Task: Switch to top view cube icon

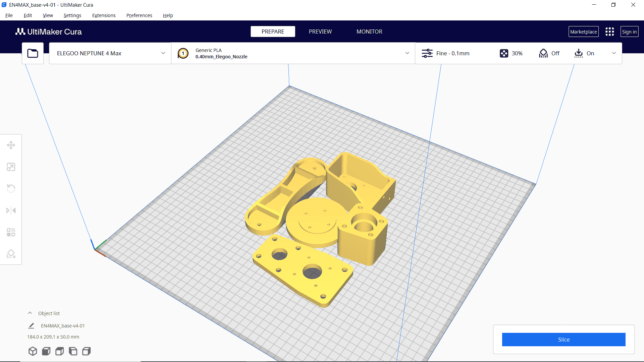Action: click(x=59, y=351)
